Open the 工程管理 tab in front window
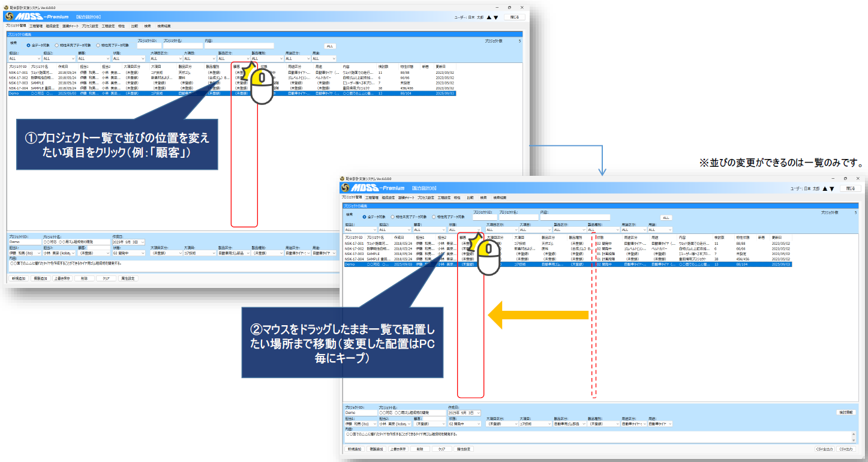The width and height of the screenshot is (868, 462). point(371,197)
